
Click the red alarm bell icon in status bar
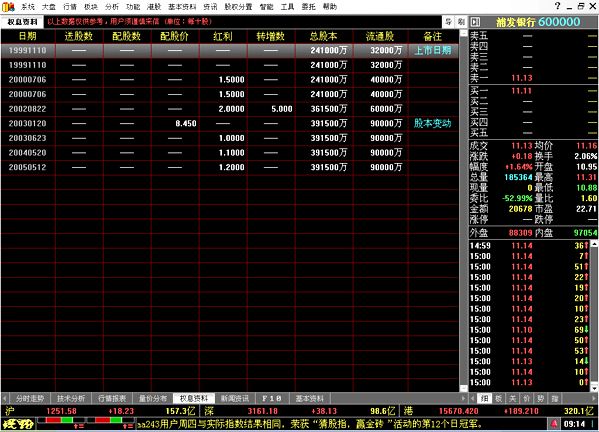coord(554,424)
